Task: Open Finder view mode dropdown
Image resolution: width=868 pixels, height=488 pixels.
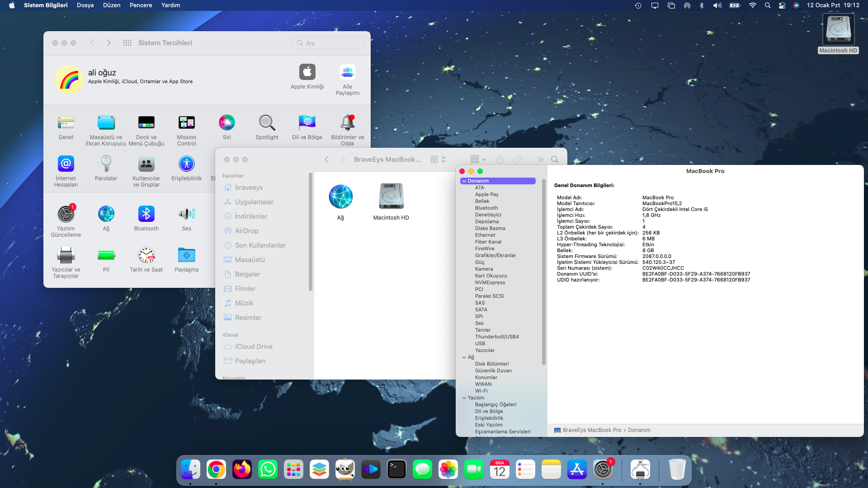Action: (x=438, y=160)
